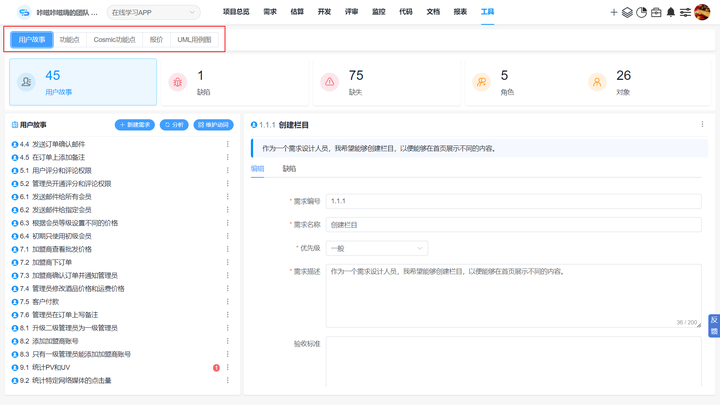
Task: Click the red warning badge on story 9.1
Action: pyautogui.click(x=216, y=368)
